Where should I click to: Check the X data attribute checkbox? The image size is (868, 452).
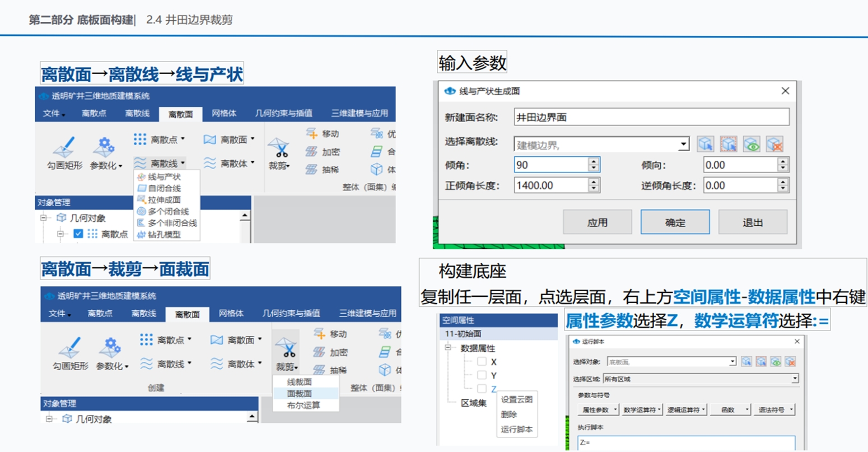(482, 362)
